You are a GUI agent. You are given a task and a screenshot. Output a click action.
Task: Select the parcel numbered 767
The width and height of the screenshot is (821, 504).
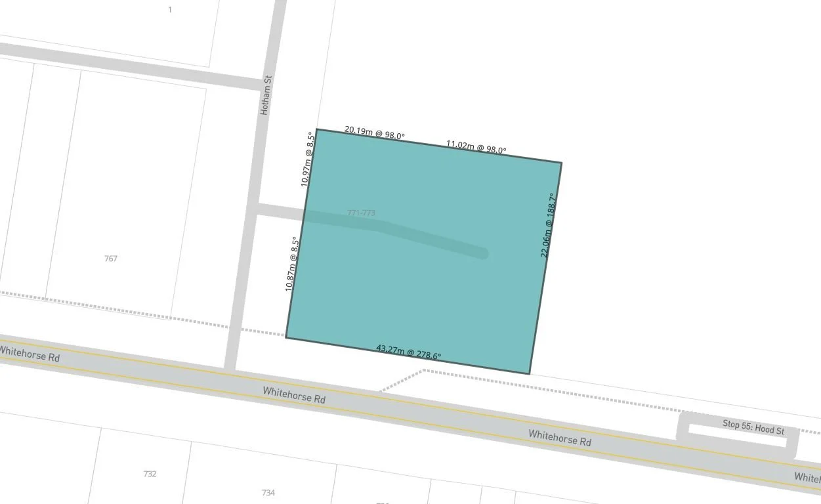111,259
